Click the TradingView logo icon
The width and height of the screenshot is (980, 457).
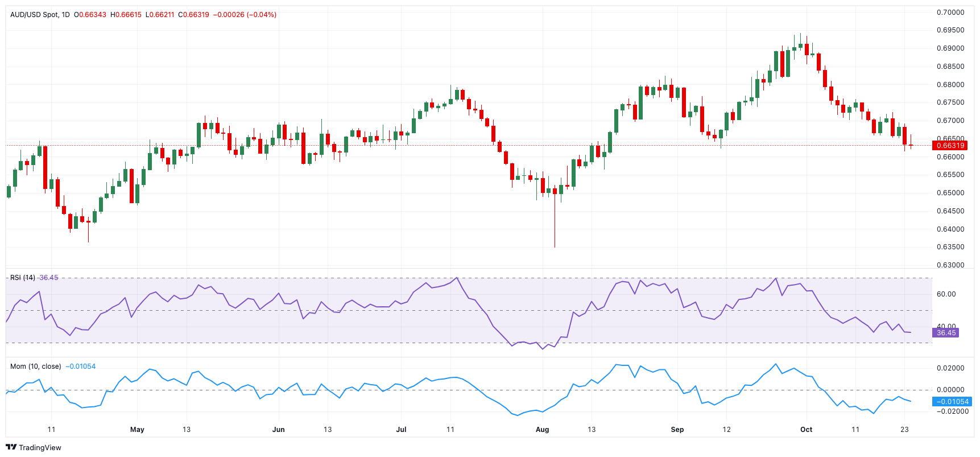coord(11,447)
